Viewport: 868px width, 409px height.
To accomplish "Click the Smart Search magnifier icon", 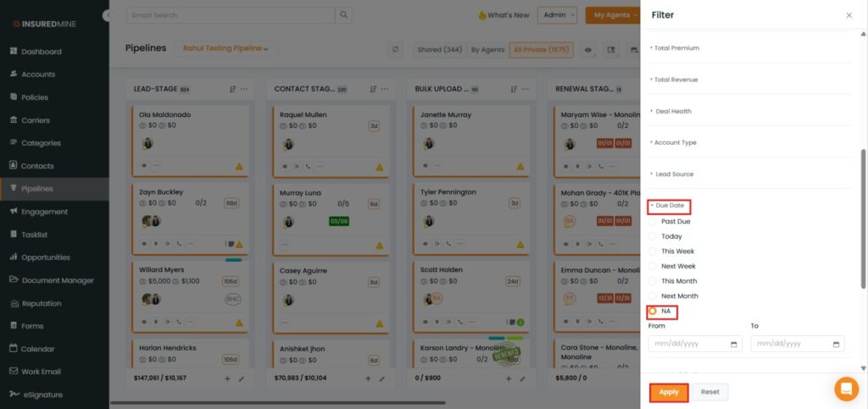I will point(343,15).
